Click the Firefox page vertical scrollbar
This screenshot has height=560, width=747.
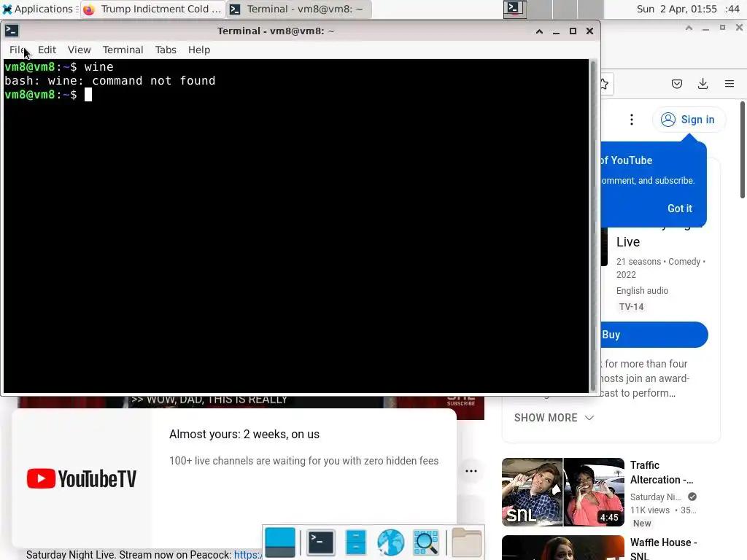[x=742, y=150]
